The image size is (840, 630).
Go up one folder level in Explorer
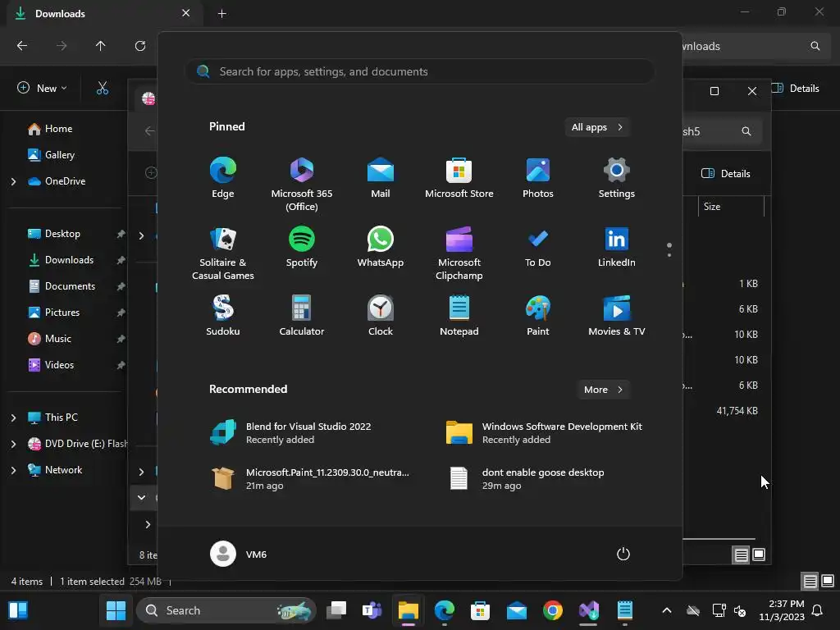click(x=101, y=46)
